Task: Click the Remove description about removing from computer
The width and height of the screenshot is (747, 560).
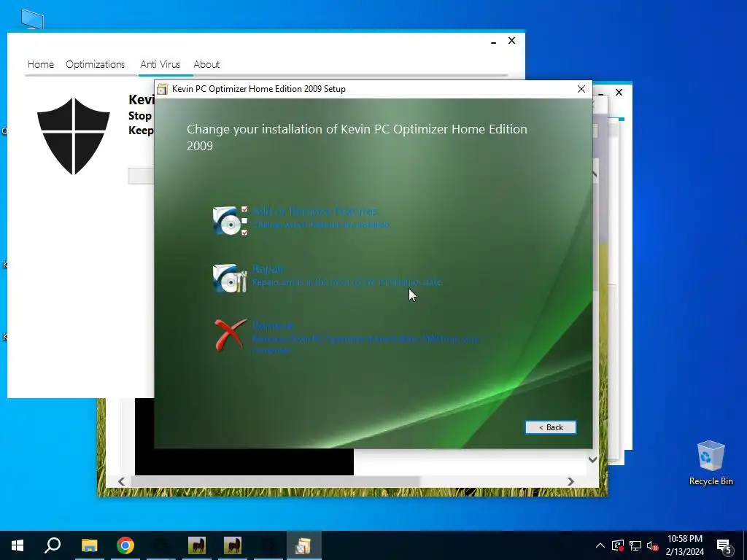Action: 366,344
